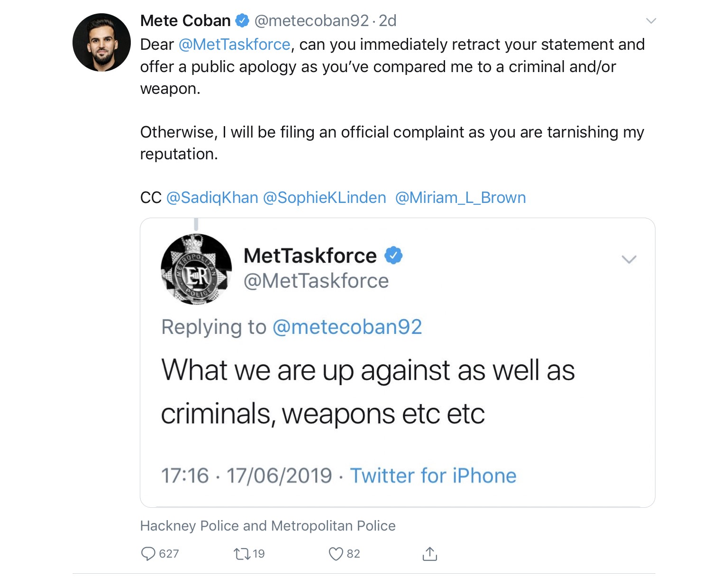Open the @SadiqKhan mention

[212, 197]
